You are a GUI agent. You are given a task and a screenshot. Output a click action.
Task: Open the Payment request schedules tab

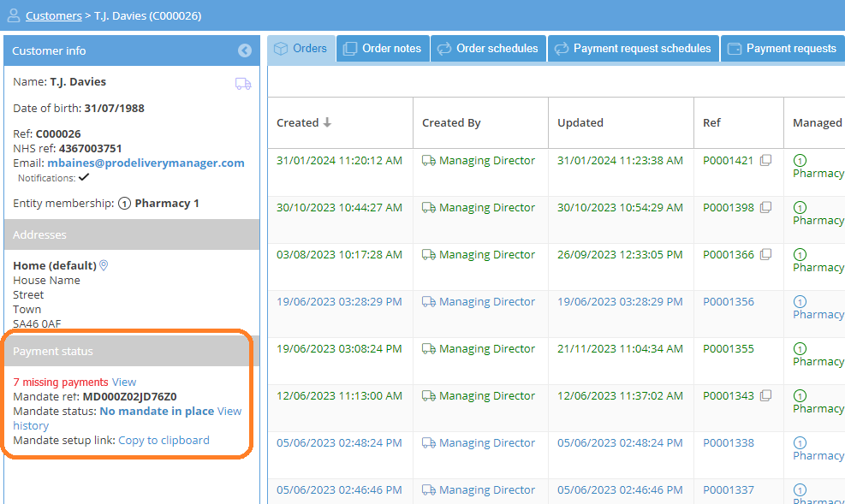click(x=634, y=49)
